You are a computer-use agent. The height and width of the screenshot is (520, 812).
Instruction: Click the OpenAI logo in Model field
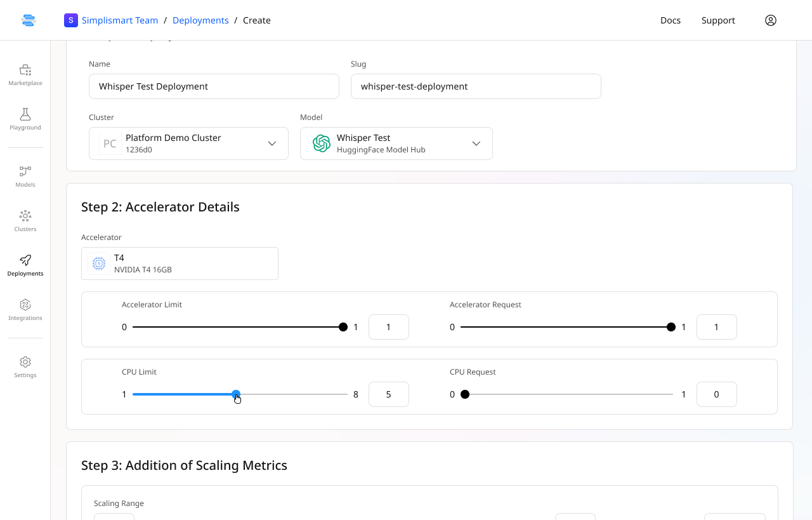322,143
